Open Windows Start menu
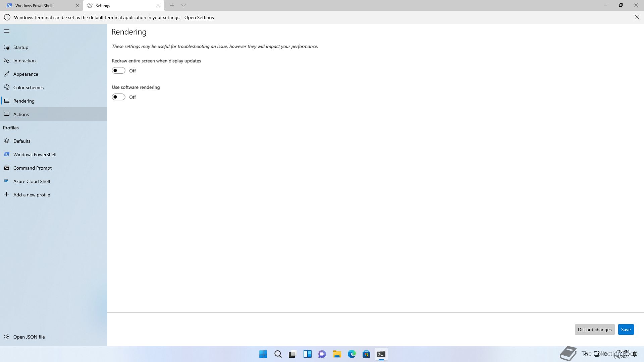 point(263,354)
